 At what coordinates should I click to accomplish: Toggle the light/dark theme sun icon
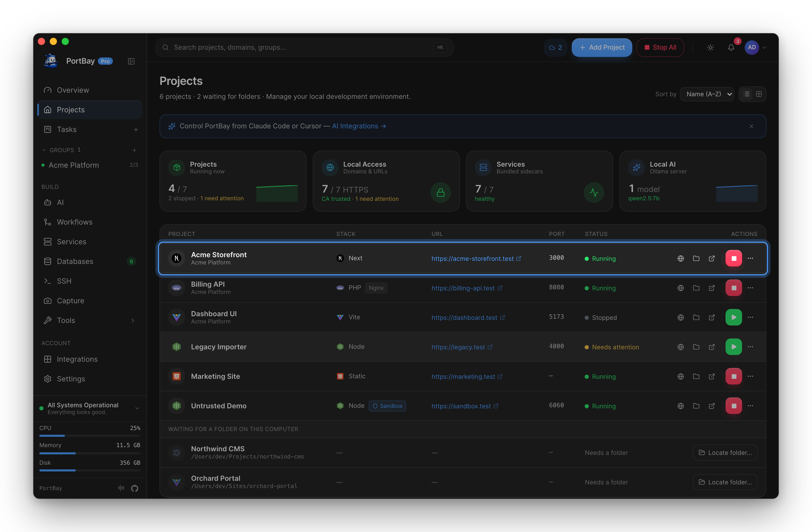(x=710, y=48)
